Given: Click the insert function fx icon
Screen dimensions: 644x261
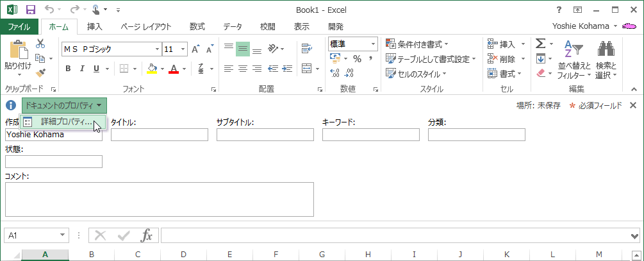Looking at the screenshot, I should click(147, 235).
